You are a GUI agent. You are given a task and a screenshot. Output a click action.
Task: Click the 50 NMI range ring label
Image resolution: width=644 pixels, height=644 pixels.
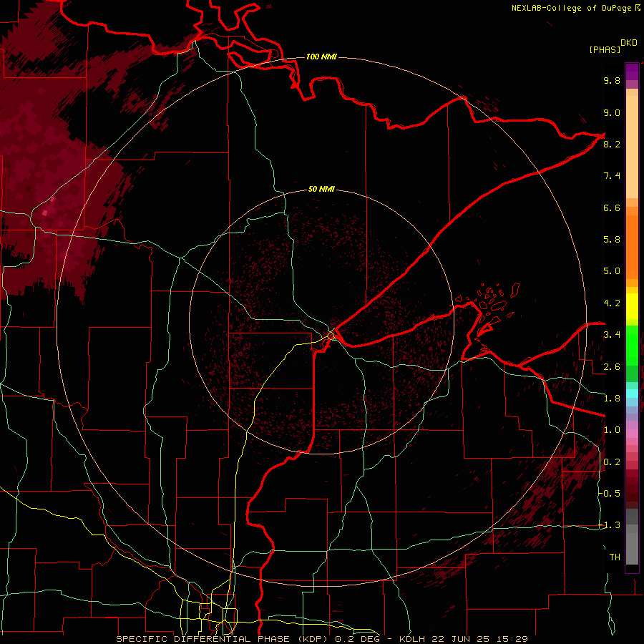(x=321, y=189)
